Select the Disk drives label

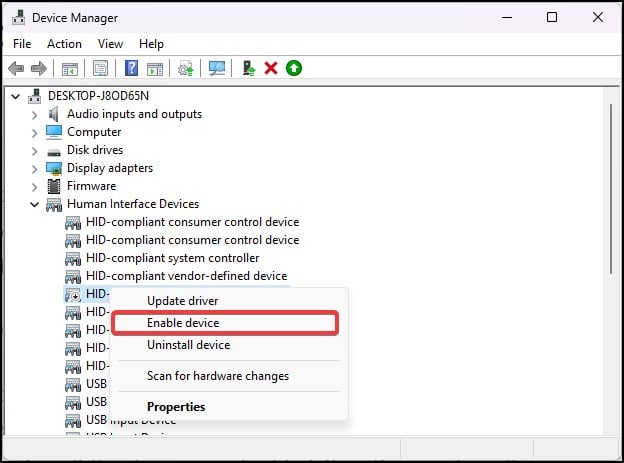95,150
